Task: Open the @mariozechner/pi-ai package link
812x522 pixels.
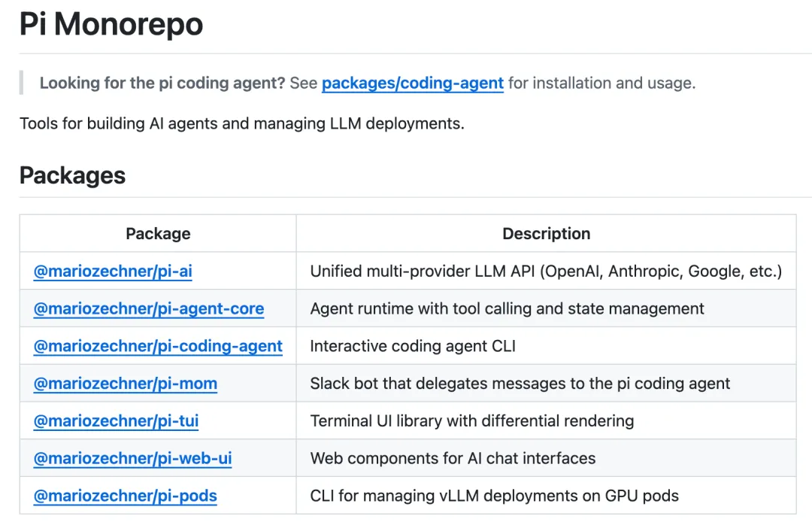Action: 113,271
